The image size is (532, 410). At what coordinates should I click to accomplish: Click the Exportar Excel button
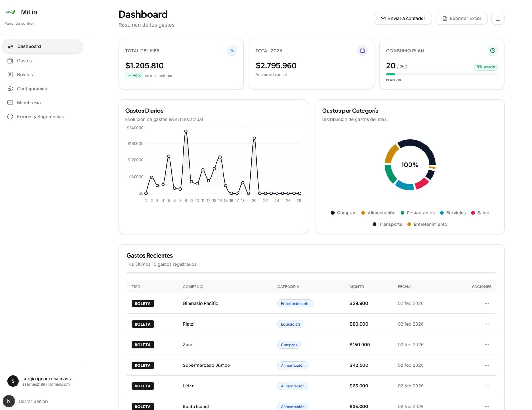tap(461, 18)
